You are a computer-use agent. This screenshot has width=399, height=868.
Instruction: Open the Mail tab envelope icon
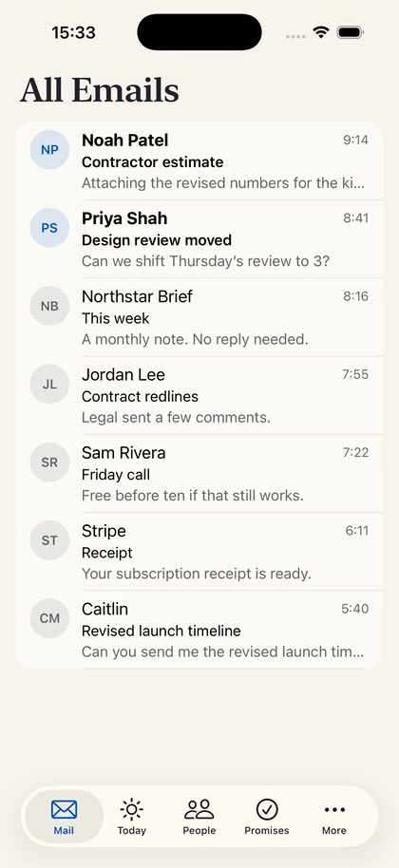64,810
